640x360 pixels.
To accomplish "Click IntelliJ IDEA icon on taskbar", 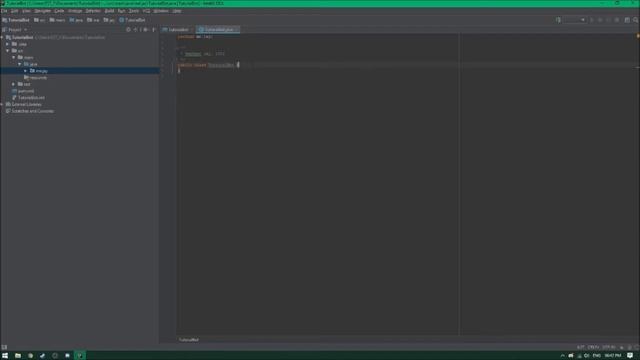I will tap(80, 356).
